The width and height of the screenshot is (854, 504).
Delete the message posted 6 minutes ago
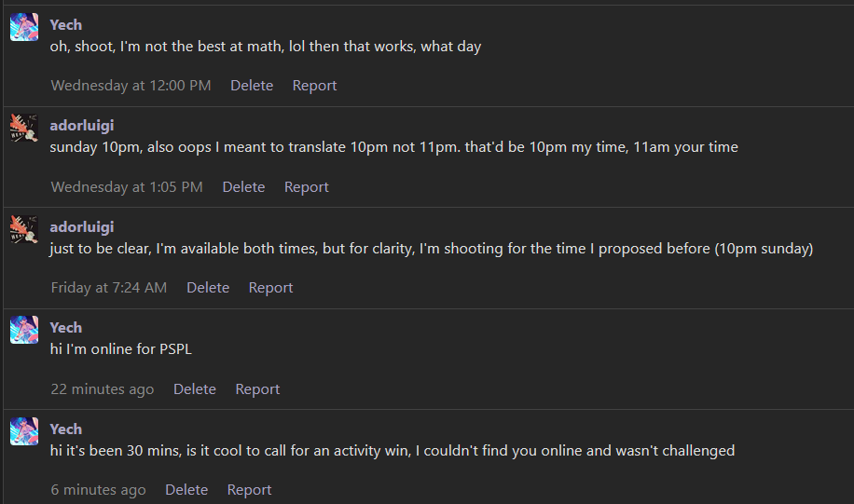pos(186,490)
